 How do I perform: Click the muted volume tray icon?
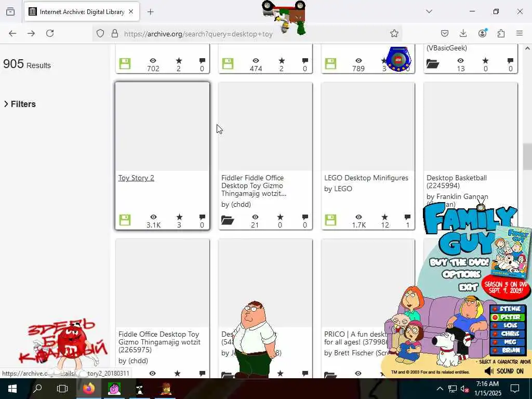pos(464,389)
